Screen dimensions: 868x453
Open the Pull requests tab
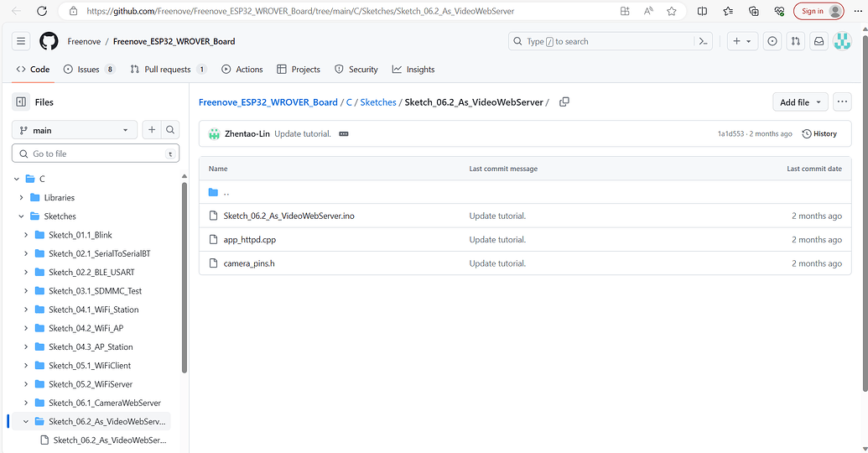click(x=168, y=70)
